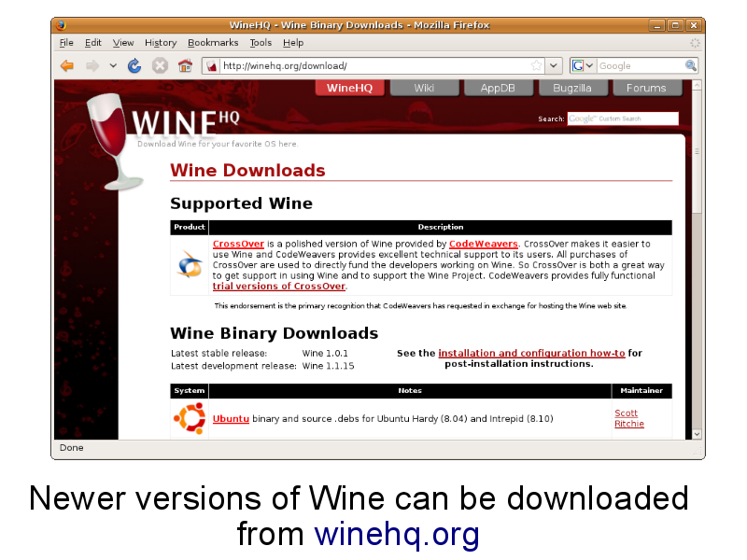Maximize the Firefox window
The image size is (747, 560).
[x=675, y=25]
